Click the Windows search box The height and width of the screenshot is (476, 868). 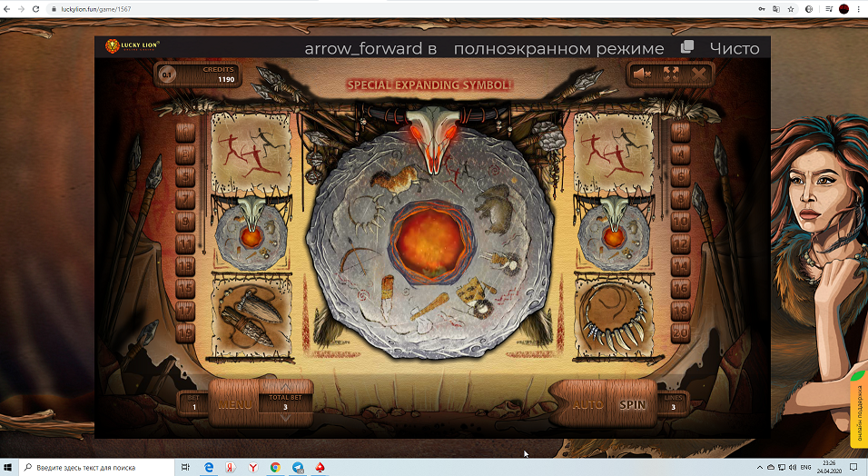pyautogui.click(x=97, y=468)
